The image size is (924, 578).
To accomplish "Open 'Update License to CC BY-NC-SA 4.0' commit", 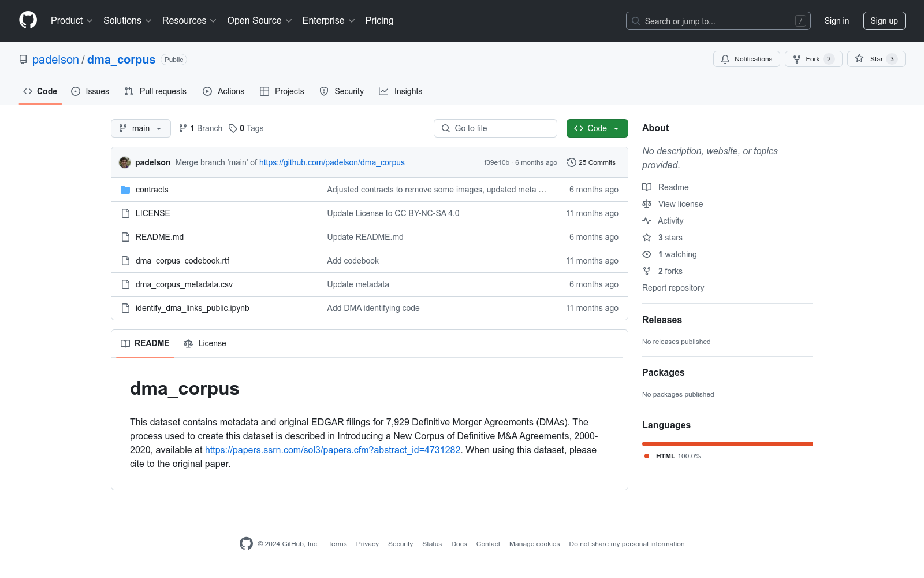I will tap(393, 213).
